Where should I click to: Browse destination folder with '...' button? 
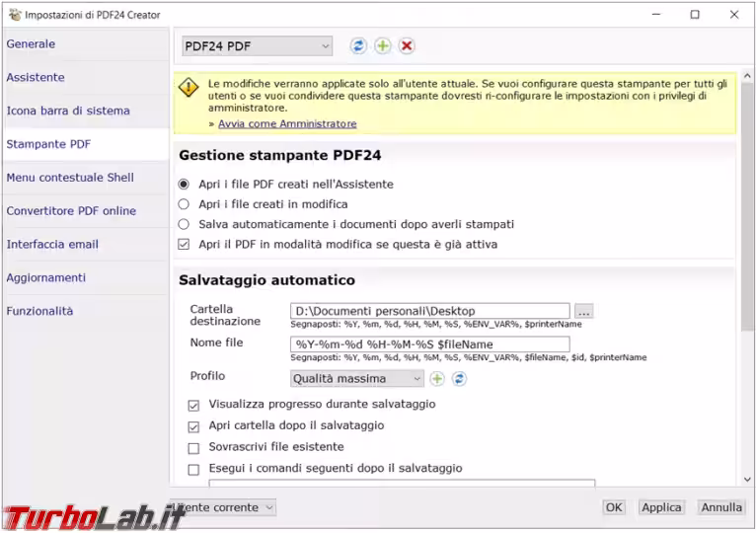click(x=584, y=311)
